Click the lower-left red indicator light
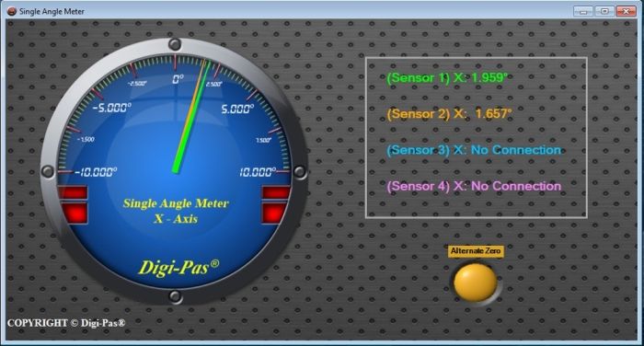The height and width of the screenshot is (346, 644). click(75, 213)
